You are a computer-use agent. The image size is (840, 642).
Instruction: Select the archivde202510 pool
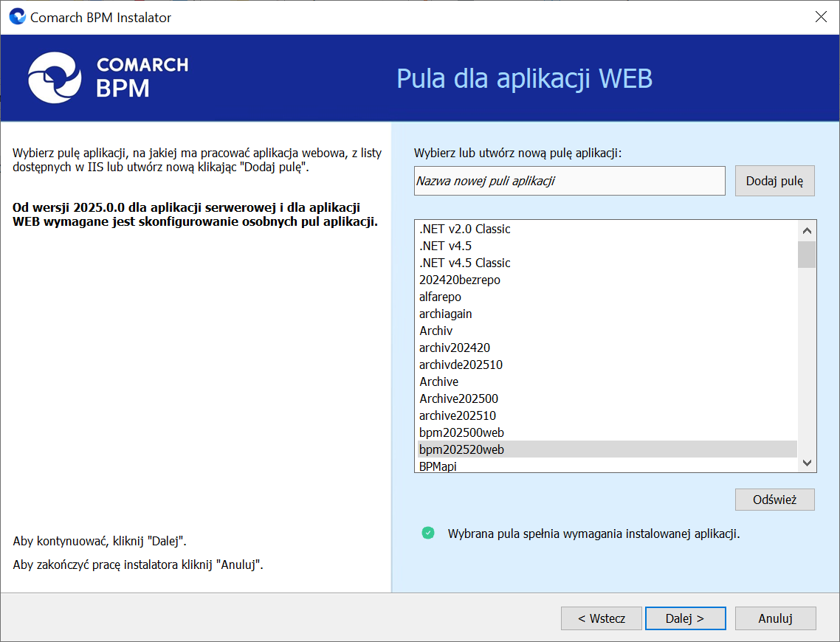pos(607,365)
